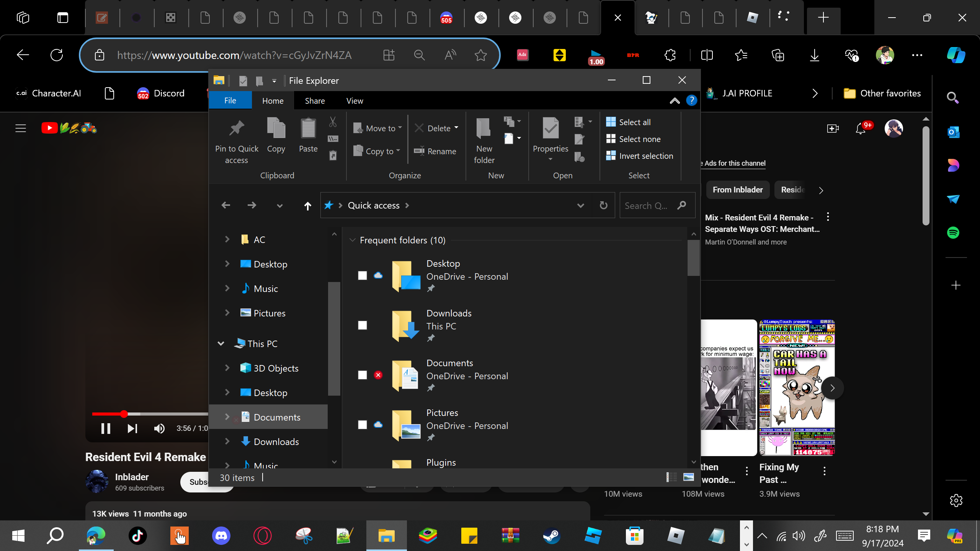
Task: Click the Paste icon in ribbon
Action: click(308, 129)
